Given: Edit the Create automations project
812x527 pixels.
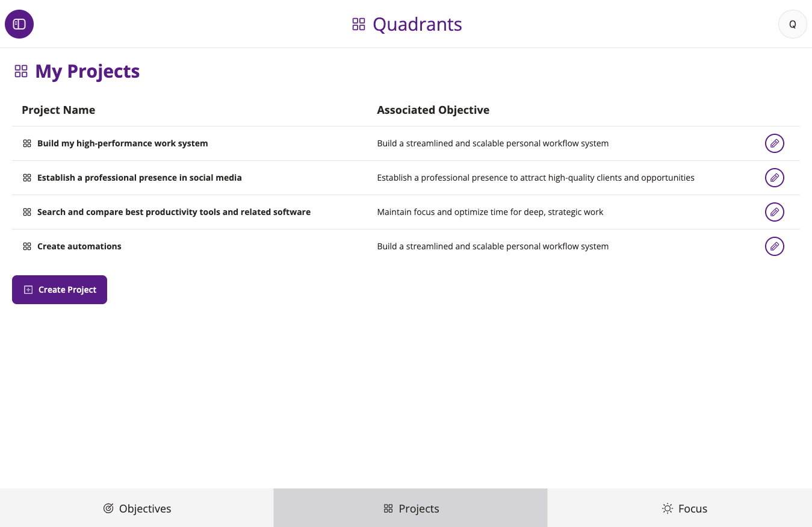Looking at the screenshot, I should pos(774,246).
